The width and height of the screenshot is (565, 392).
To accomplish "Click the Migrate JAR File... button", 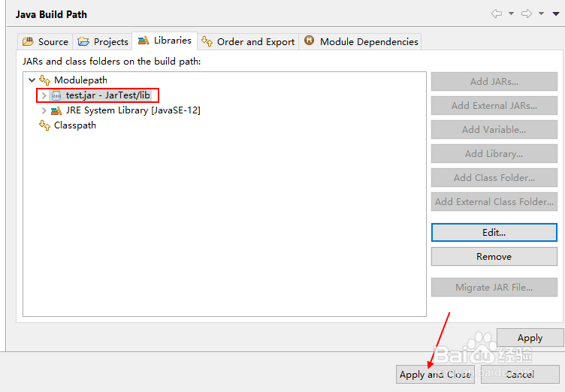I will click(x=494, y=287).
